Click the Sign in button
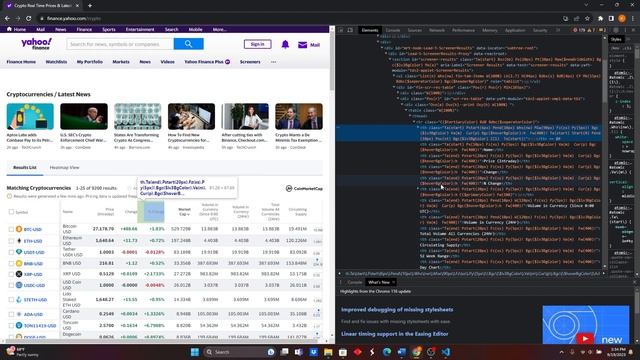 click(x=258, y=44)
